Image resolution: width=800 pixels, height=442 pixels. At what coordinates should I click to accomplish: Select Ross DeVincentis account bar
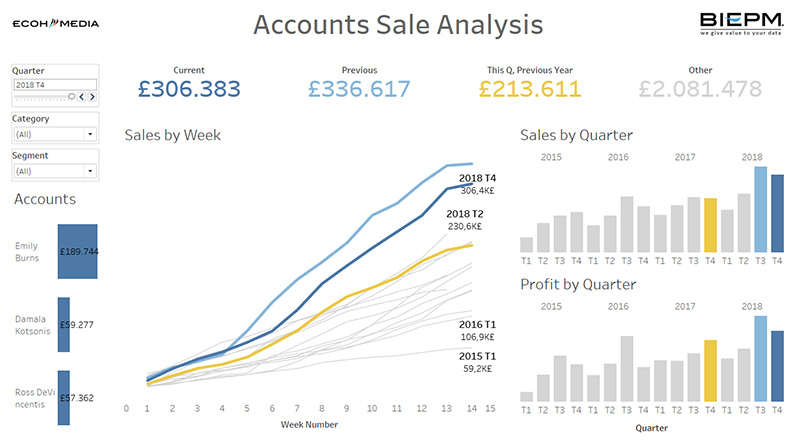click(x=64, y=398)
